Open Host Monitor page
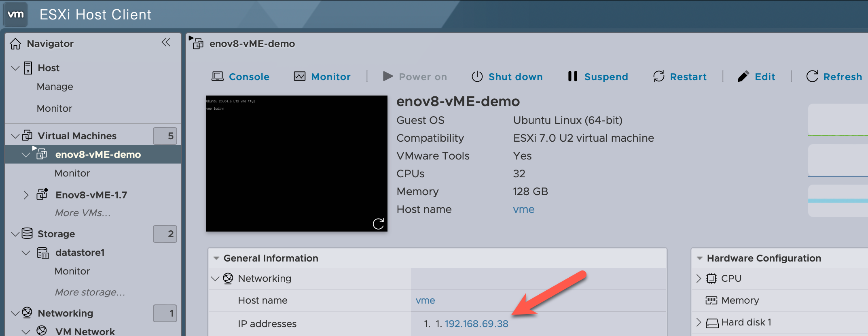The width and height of the screenshot is (868, 336). (54, 108)
